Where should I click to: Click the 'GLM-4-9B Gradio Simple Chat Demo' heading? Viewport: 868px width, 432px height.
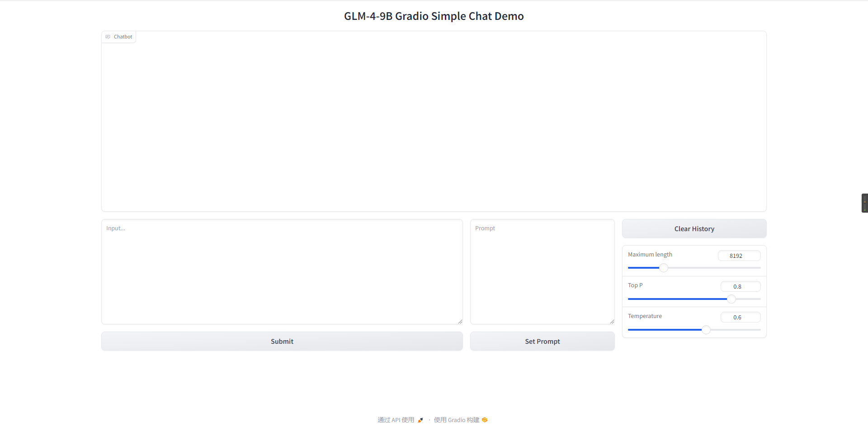click(x=434, y=16)
